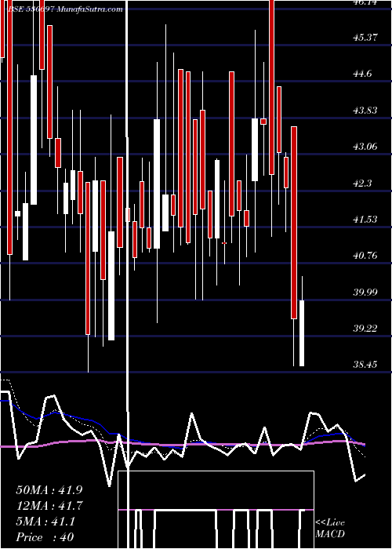Click the 45.37 price axis label
This screenshot has height=549, width=392.
tap(365, 37)
